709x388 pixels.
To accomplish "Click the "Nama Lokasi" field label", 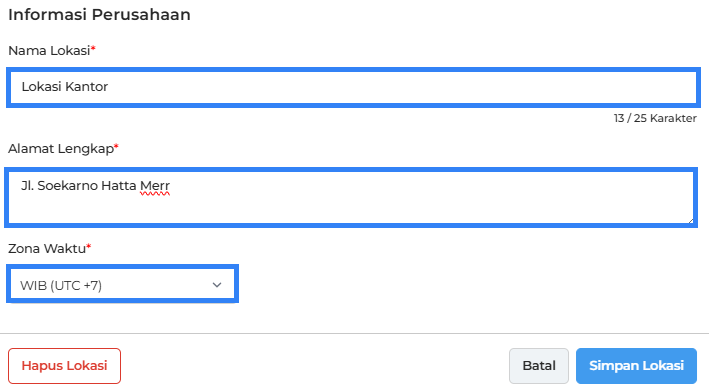I will 49,51.
